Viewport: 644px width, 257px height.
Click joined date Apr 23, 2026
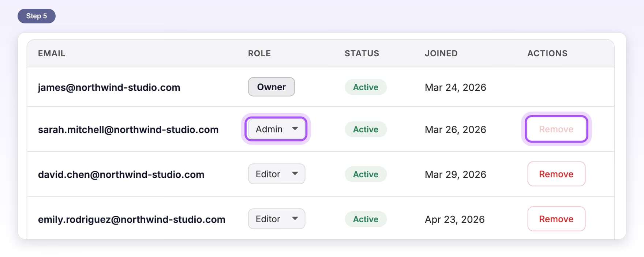click(455, 219)
